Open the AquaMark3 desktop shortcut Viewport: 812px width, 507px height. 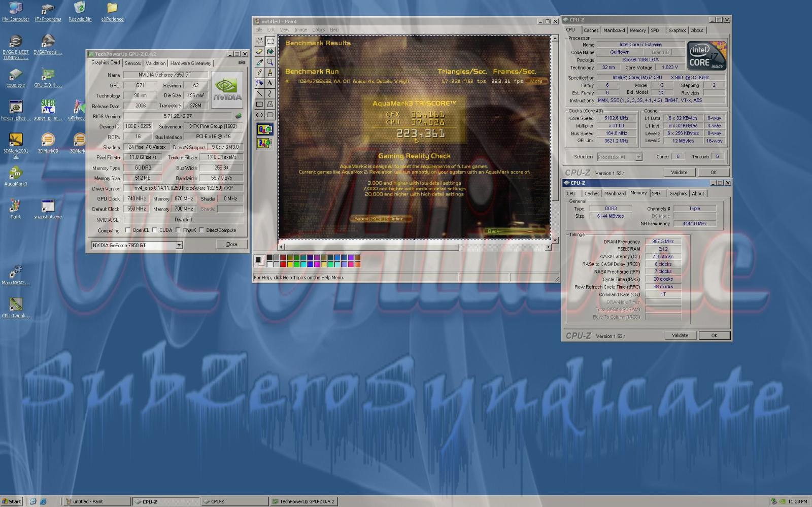[16, 176]
